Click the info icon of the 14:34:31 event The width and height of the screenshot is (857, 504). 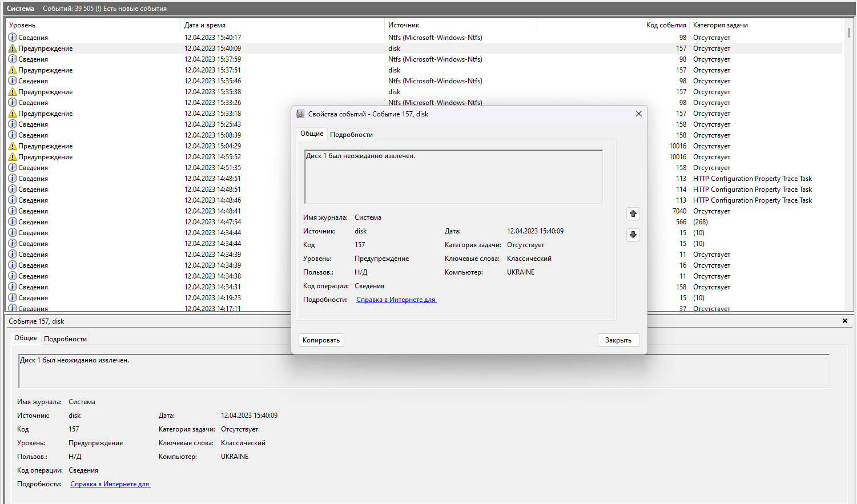pos(13,287)
